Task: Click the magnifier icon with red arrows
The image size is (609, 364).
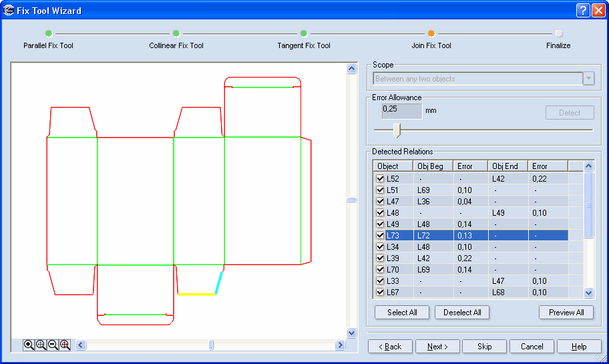Action: coord(65,345)
